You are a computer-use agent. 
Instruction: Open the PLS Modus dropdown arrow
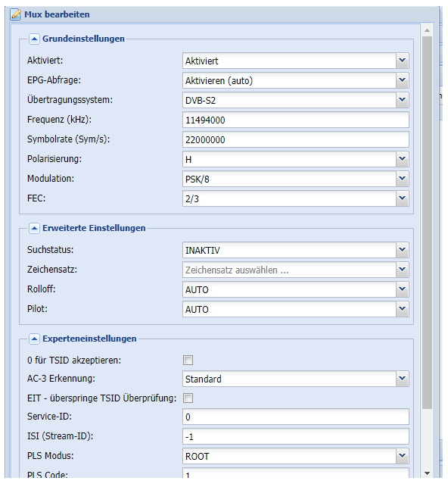(x=403, y=456)
